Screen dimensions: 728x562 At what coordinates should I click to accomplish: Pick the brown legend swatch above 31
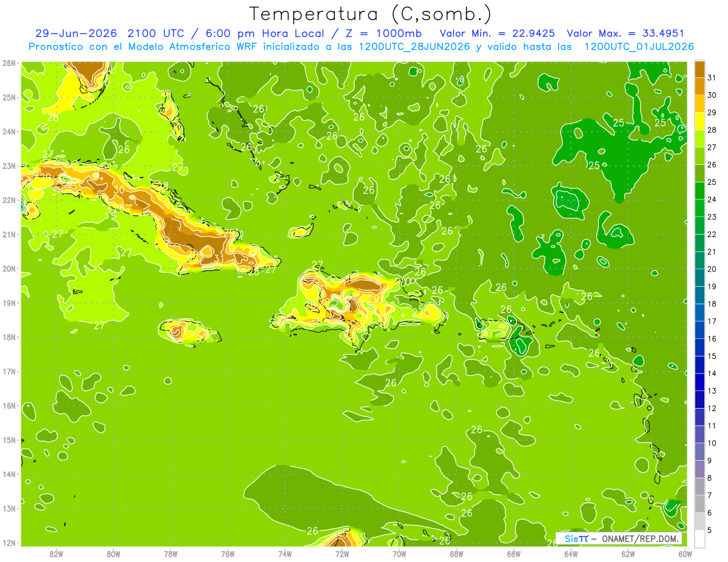pyautogui.click(x=699, y=69)
